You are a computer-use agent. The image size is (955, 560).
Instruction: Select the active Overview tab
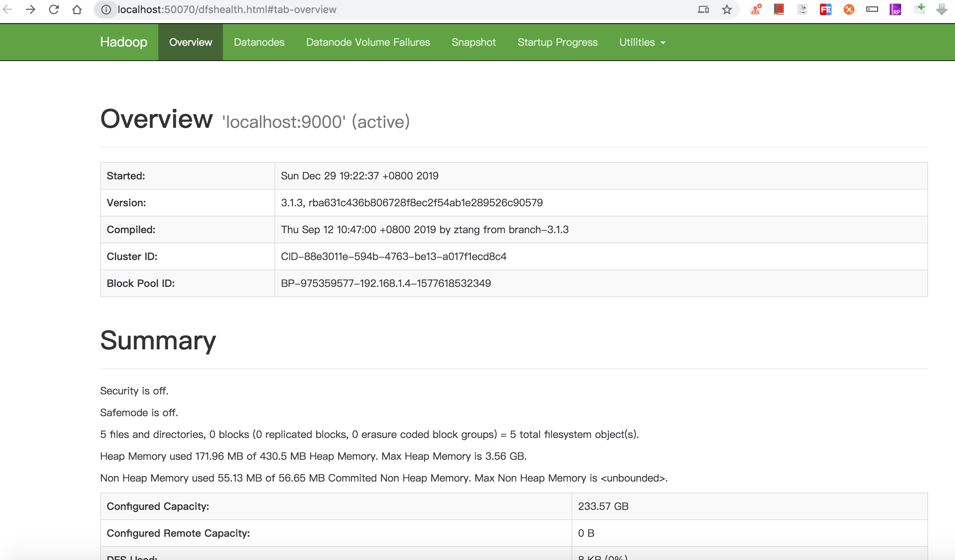coord(190,42)
